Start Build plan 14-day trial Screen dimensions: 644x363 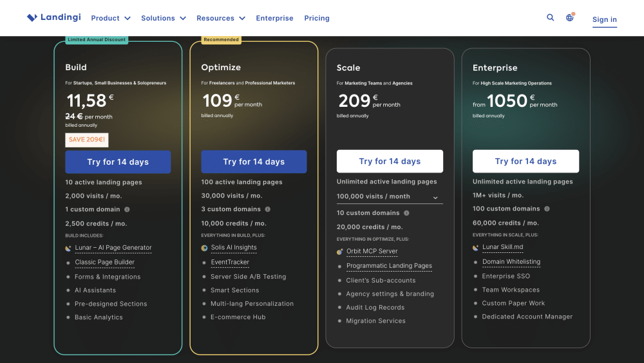[x=118, y=162]
